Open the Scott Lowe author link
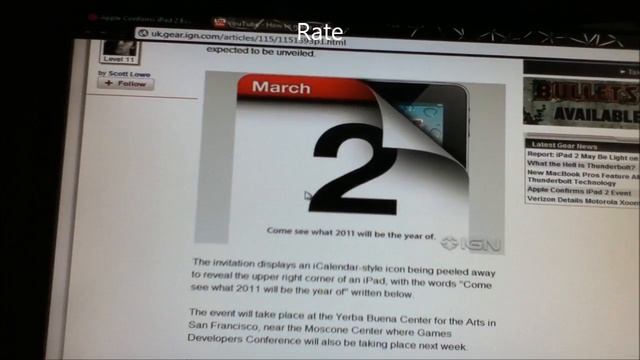The height and width of the screenshot is (360, 640). click(x=129, y=74)
